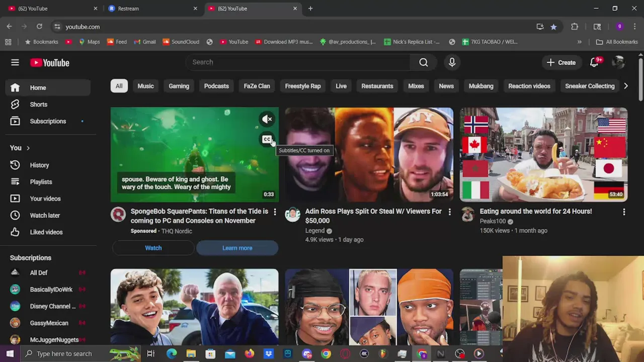Select the Restaurants filter chip
Screen dimensions: 644x362
[377, 86]
